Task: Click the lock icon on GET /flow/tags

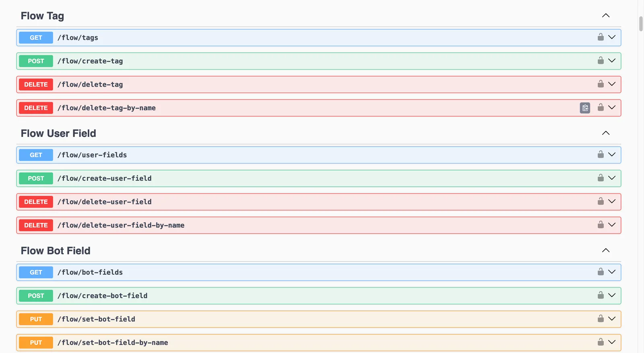Action: point(601,37)
